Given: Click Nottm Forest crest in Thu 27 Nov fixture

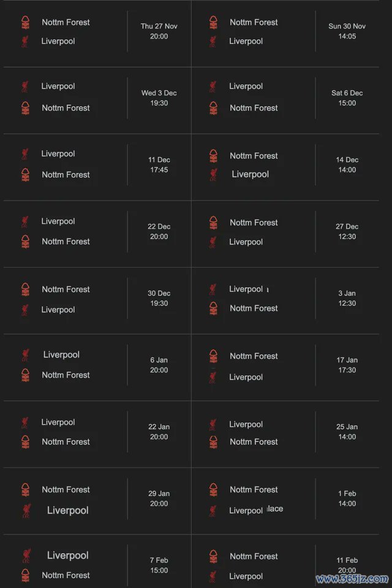Looking at the screenshot, I should (x=25, y=23).
